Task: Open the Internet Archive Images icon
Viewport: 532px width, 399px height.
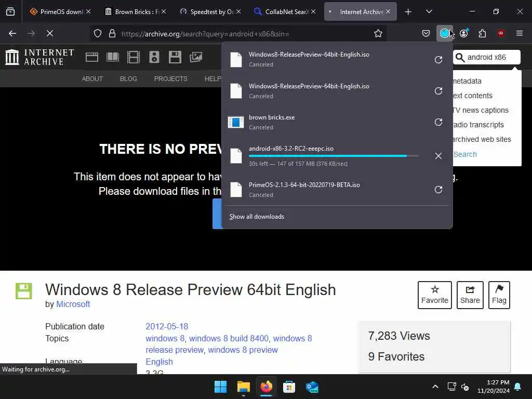Action: (196, 57)
